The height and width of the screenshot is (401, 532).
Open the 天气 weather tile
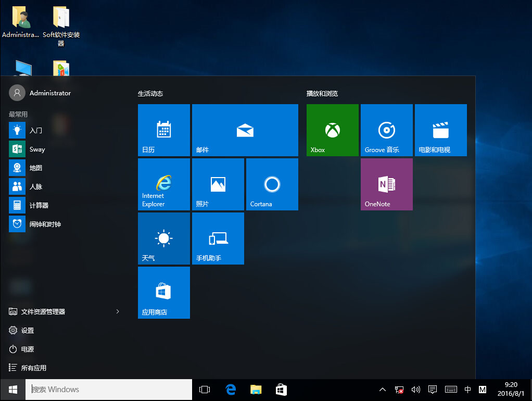coord(163,239)
